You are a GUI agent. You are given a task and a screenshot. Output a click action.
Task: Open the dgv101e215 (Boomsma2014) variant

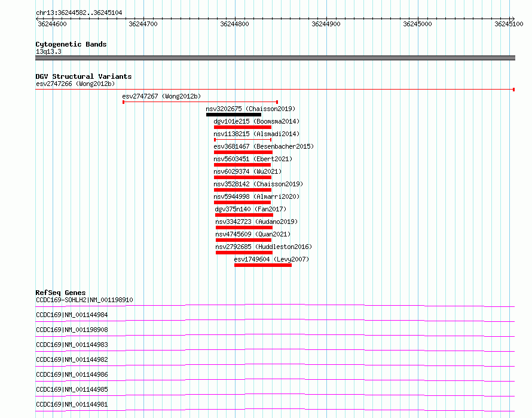256,121
